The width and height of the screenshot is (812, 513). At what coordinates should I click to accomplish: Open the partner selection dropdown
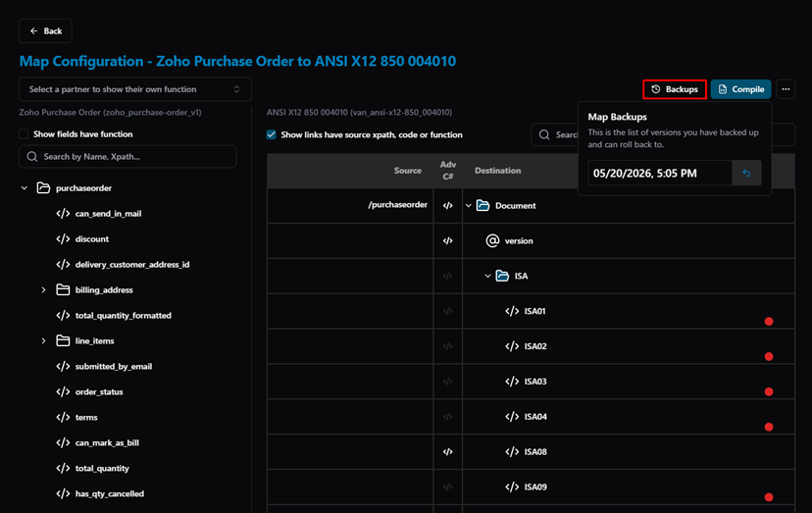pos(135,89)
